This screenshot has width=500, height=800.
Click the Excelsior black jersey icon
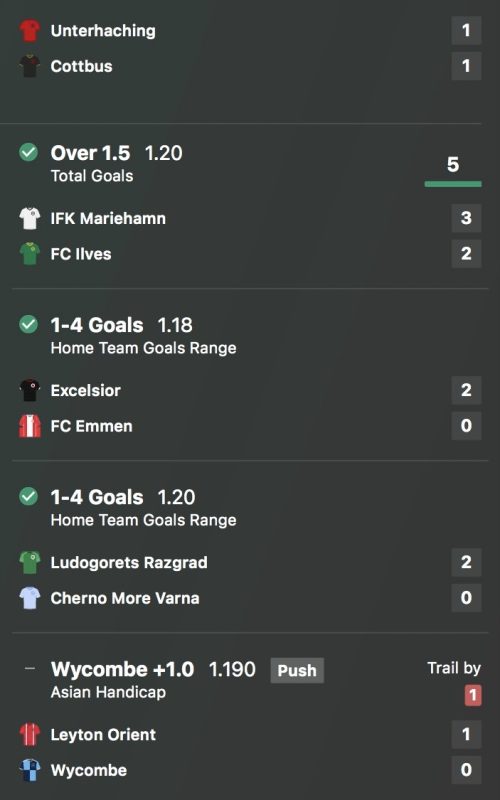point(30,391)
